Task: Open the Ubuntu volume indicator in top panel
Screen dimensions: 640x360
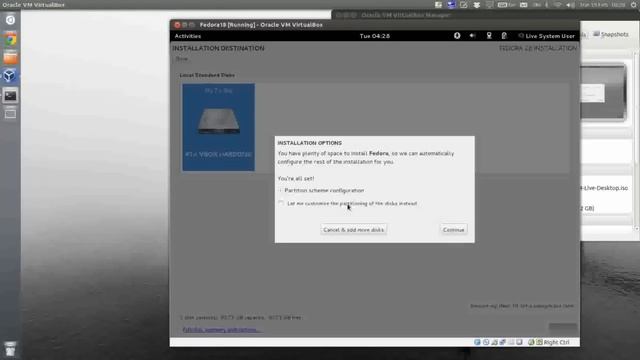Action: click(570, 5)
